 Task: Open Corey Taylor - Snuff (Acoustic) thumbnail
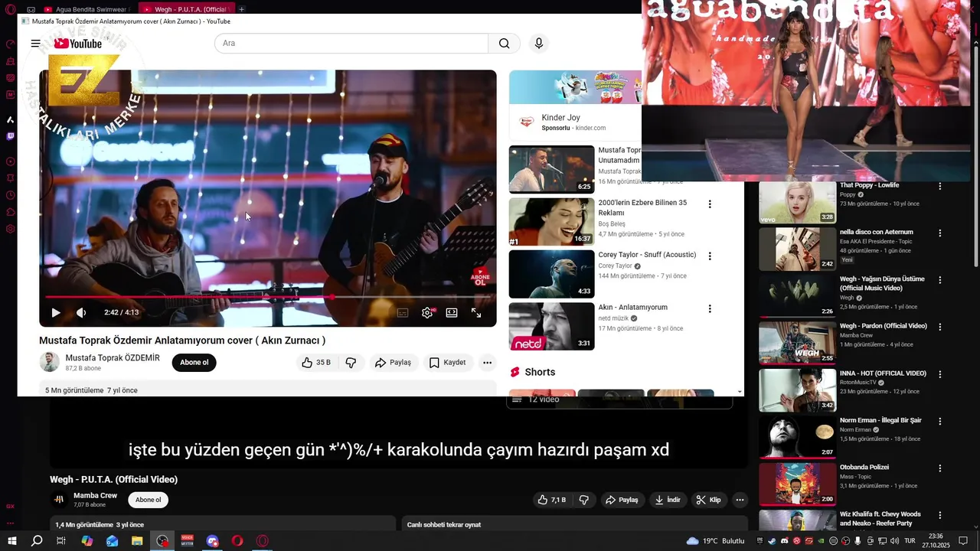tap(551, 274)
